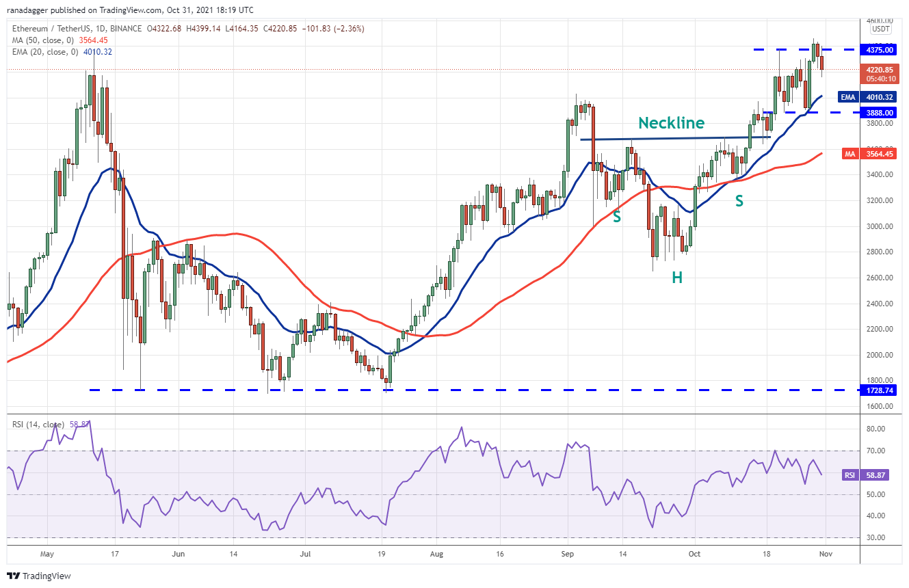
Task: Click the Aug label on the time axis
Action: pyautogui.click(x=435, y=554)
